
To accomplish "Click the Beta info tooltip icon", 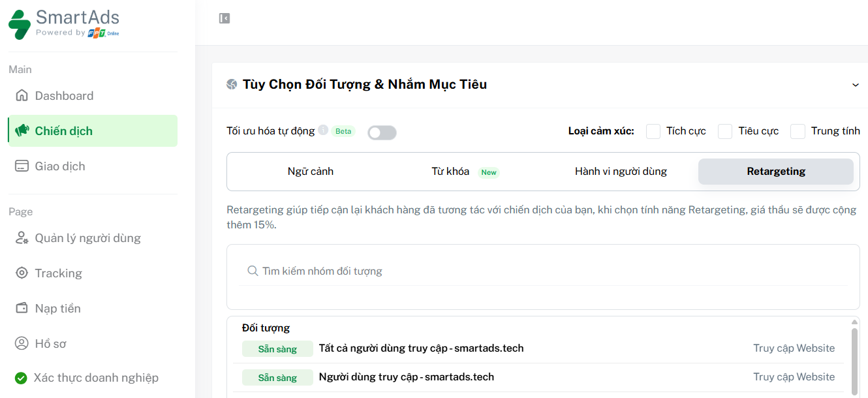I will (322, 129).
